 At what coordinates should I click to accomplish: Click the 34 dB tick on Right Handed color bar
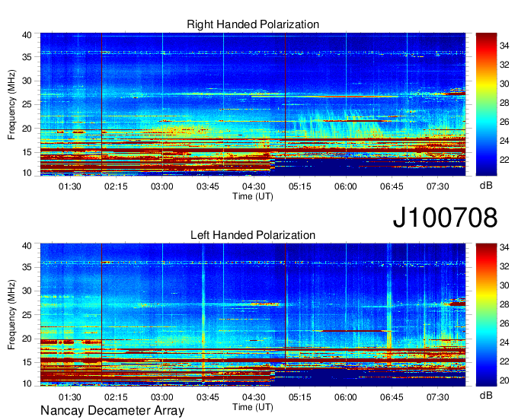(x=504, y=46)
